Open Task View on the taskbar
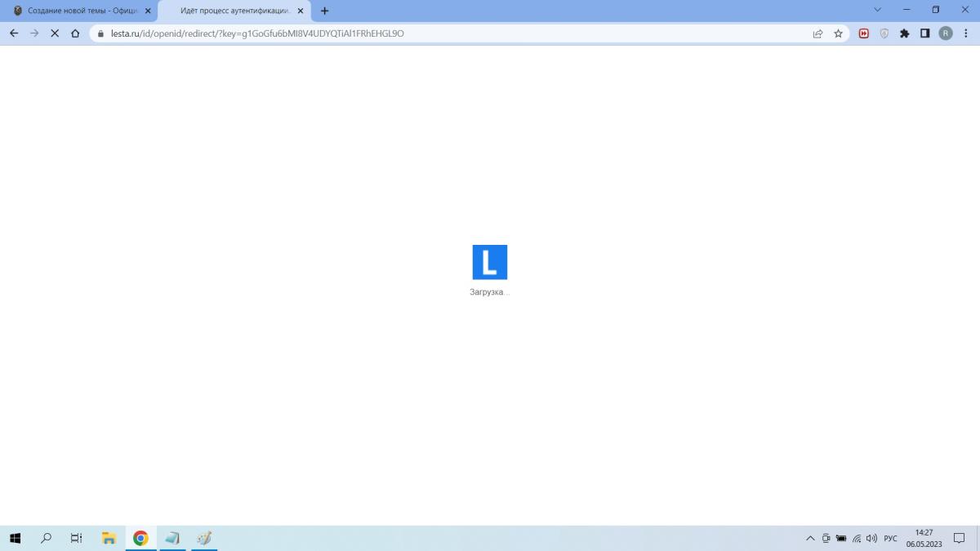This screenshot has height=551, width=980. [x=76, y=538]
